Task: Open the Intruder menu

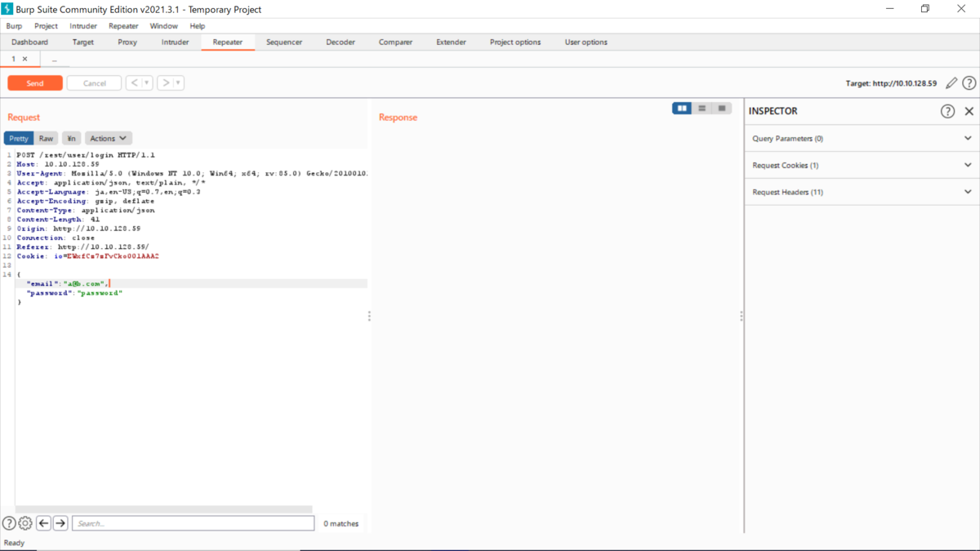Action: (x=83, y=26)
